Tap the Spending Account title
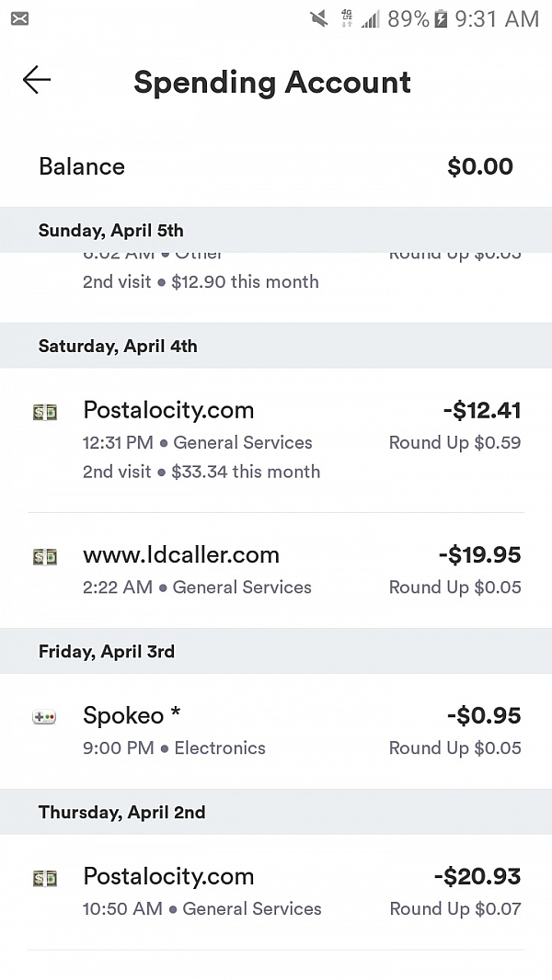This screenshot has width=552, height=980. click(272, 82)
